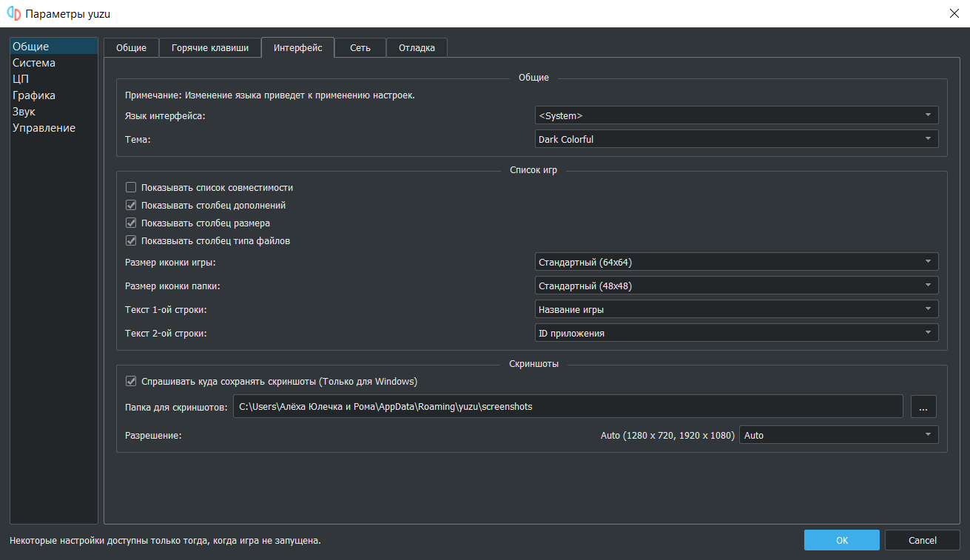Click the Скриншоты group title
The image size is (970, 560).
coord(534,363)
